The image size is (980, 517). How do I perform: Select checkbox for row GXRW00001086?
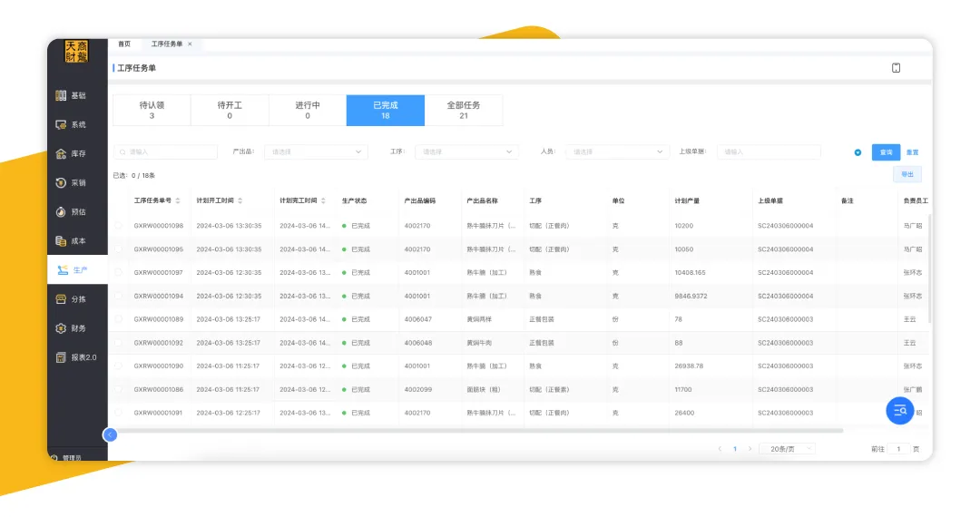118,389
